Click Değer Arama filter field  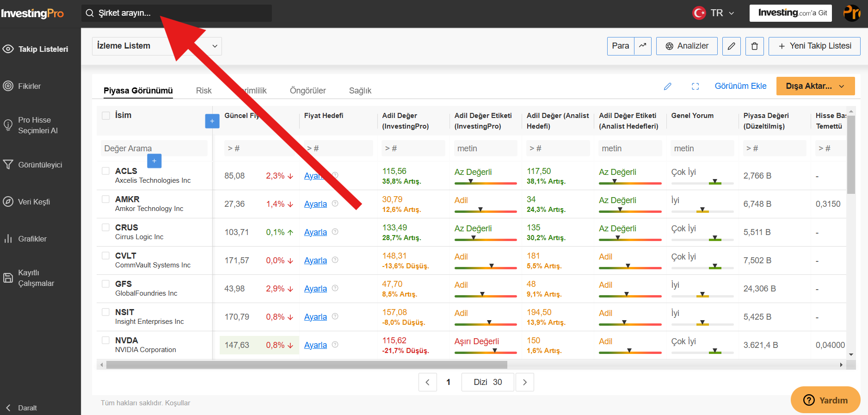[x=154, y=149]
